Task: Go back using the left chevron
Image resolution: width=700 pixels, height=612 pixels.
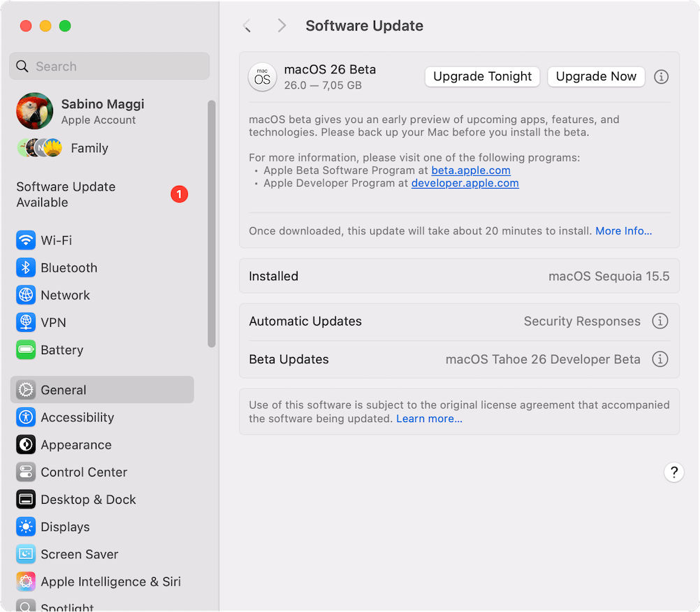Action: 247,26
